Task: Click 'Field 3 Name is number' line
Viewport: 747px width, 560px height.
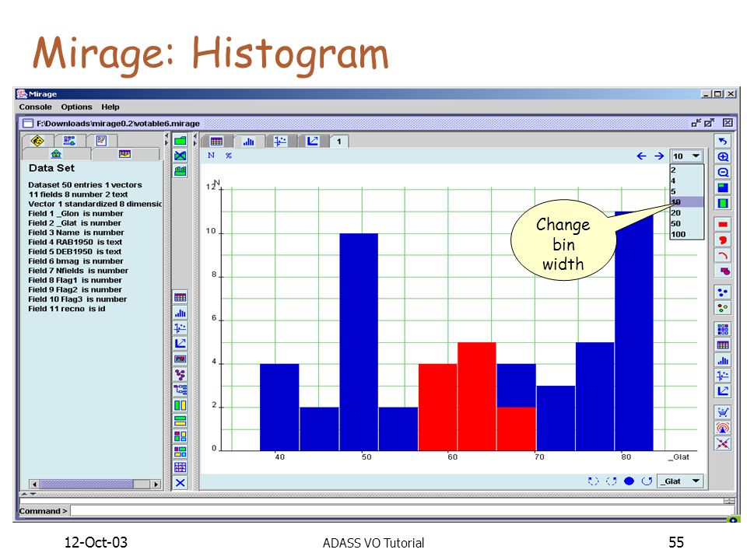Action: 75,233
